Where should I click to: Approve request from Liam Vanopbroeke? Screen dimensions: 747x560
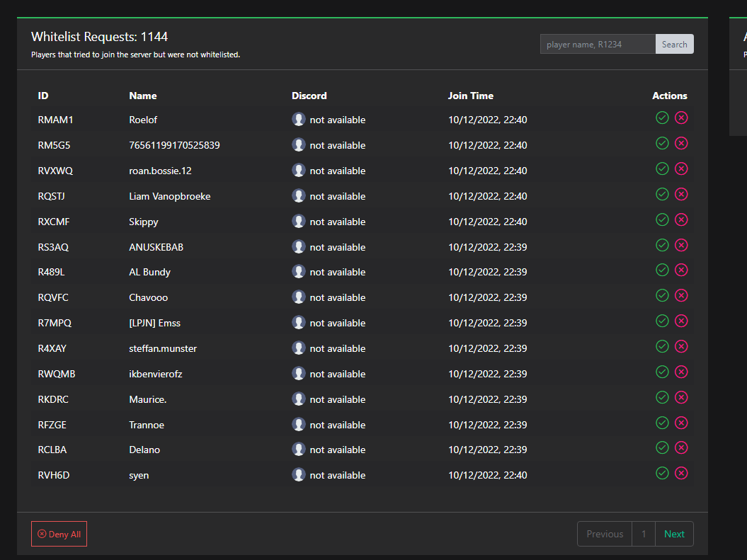click(x=662, y=194)
